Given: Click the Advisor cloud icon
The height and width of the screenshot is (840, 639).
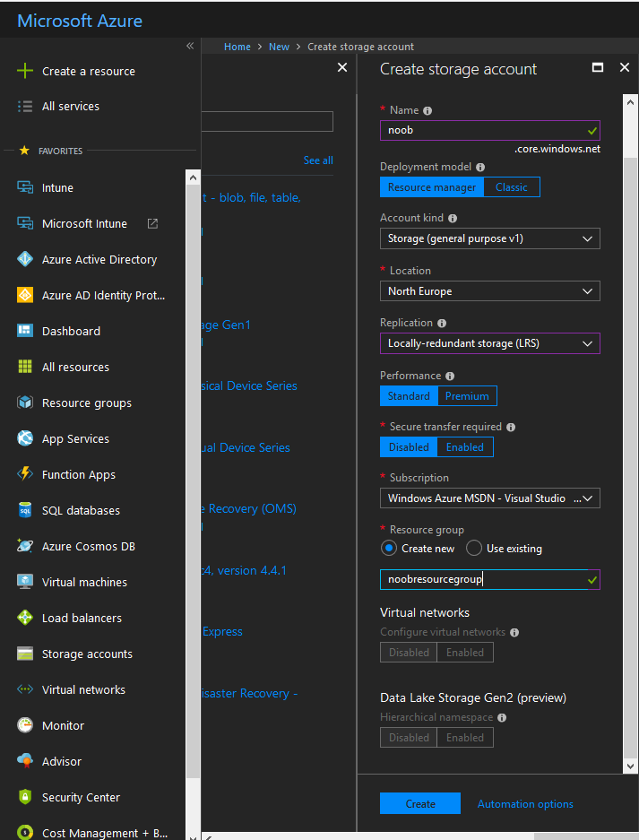Looking at the screenshot, I should [x=24, y=761].
